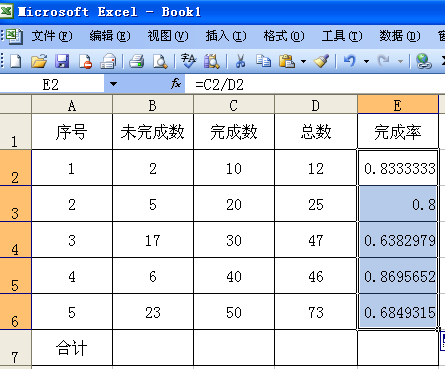Select row 5 header
Viewport: 445px width, 369px height.
coord(15,276)
